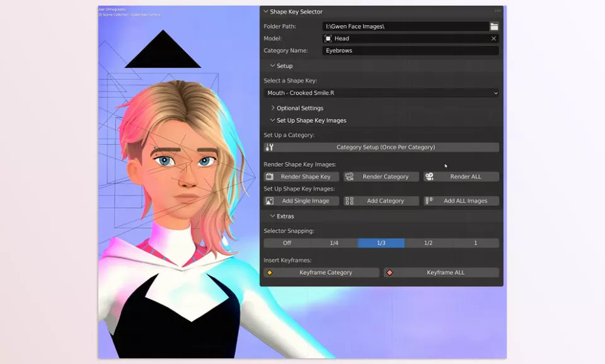605x364 pixels.
Task: Click the Folder Path text field
Action: [x=405, y=26]
